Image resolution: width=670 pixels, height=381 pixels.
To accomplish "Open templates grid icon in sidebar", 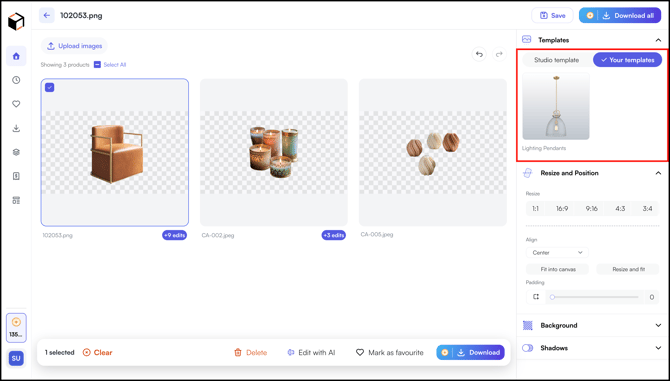I will (x=16, y=200).
